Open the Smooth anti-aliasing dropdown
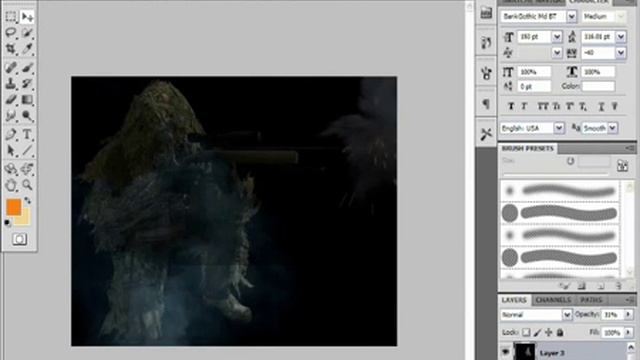The width and height of the screenshot is (640, 360). click(x=612, y=128)
